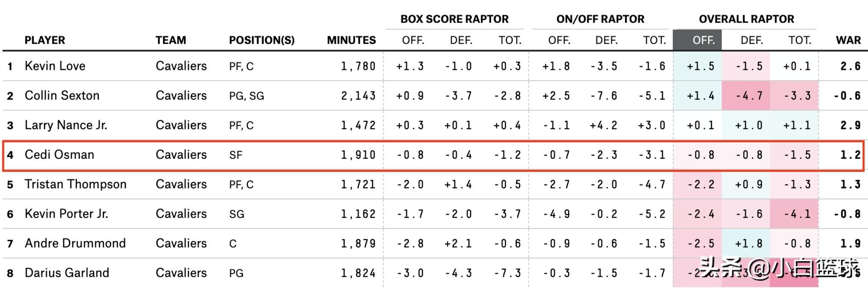Sort by On/Off RAPTOR TOT. header
Screen dimensions: 868x288
654,40
